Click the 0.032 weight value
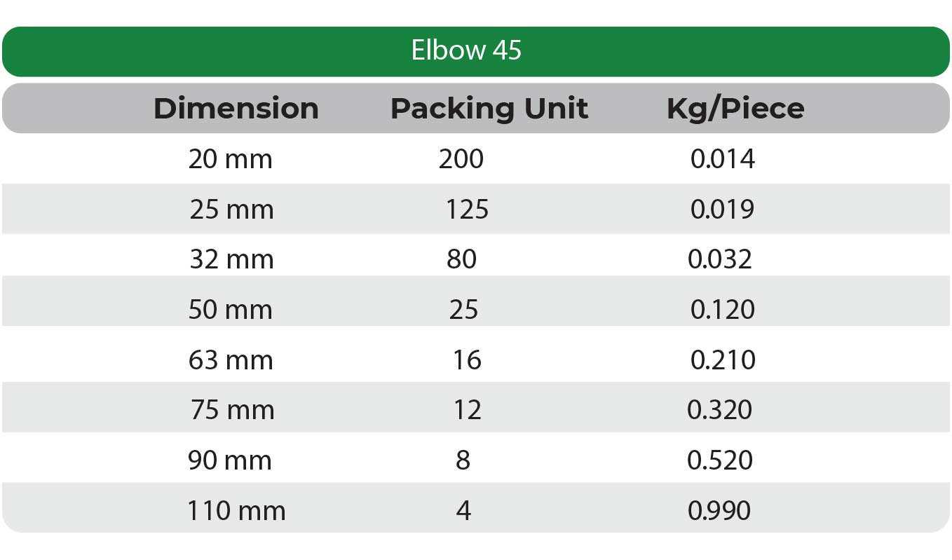Screen dimensions: 952x560 point(720,260)
